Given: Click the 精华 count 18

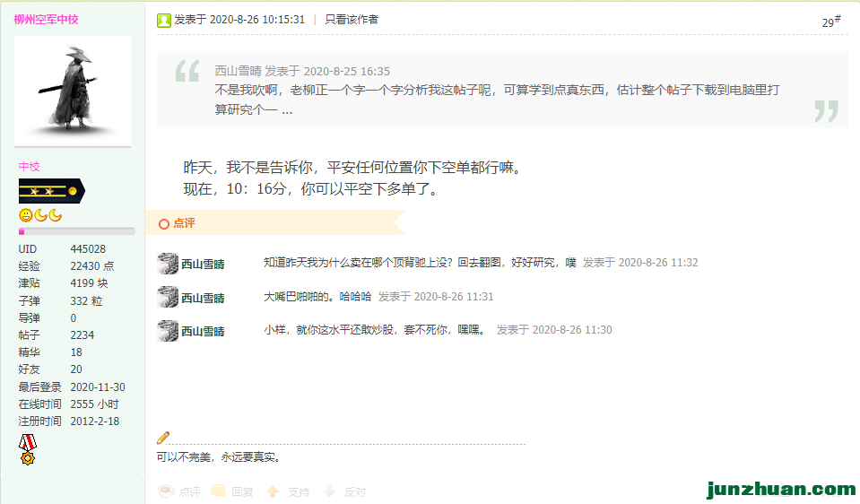Looking at the screenshot, I should coord(76,352).
